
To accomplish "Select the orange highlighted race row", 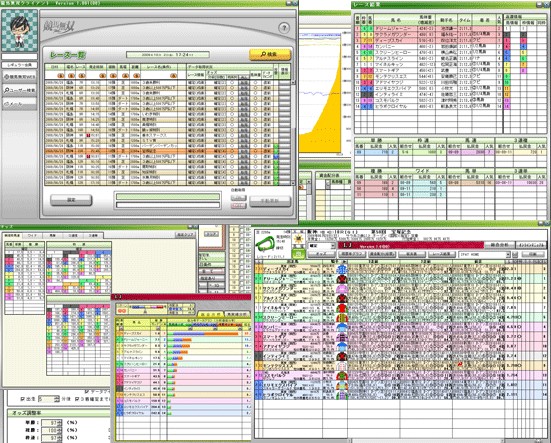I will pyautogui.click(x=168, y=151).
